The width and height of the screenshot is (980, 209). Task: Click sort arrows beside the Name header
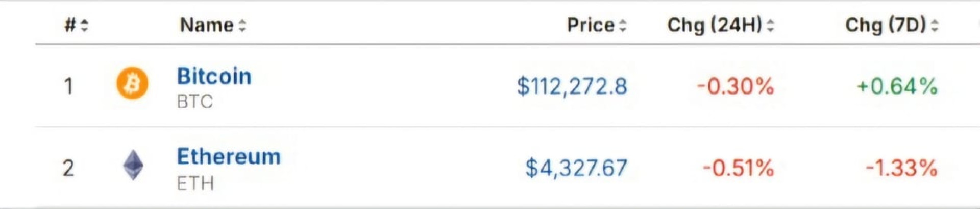[242, 25]
